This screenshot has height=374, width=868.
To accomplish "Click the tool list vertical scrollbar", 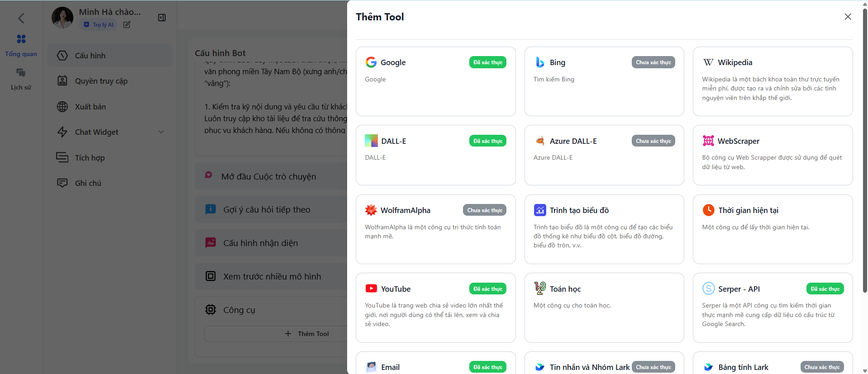I will 865,149.
